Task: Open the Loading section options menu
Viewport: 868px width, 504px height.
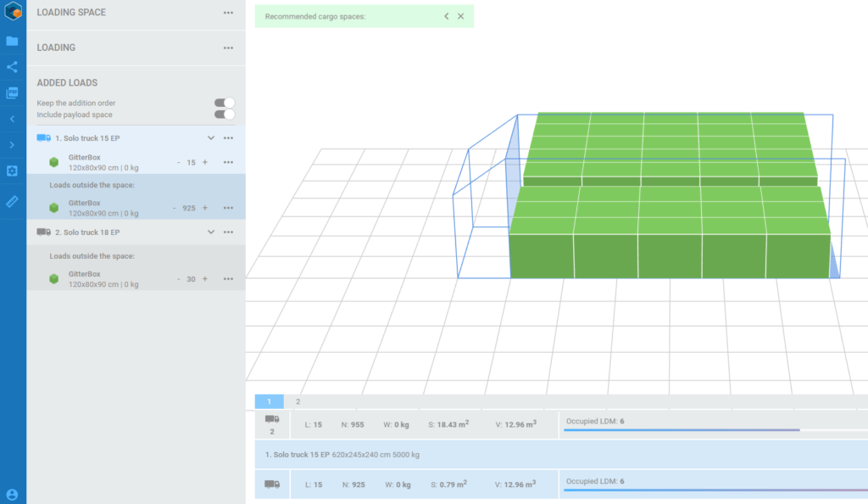Action: [228, 48]
